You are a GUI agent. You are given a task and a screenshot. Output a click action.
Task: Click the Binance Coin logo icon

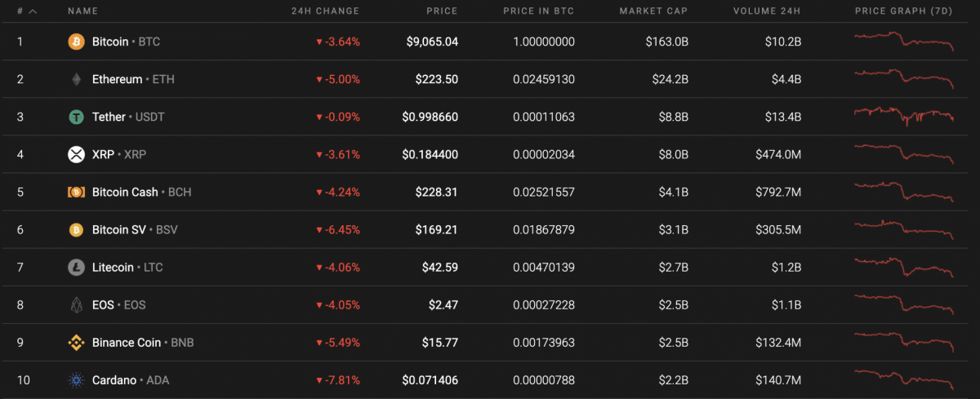[x=76, y=343]
